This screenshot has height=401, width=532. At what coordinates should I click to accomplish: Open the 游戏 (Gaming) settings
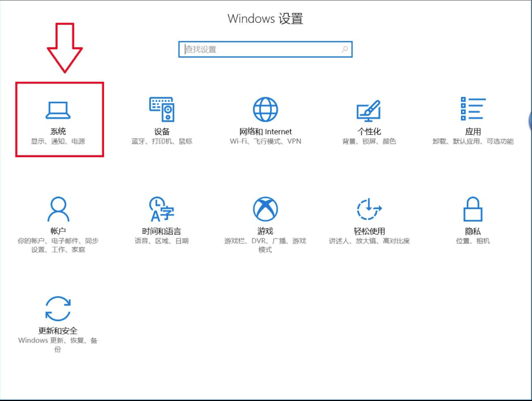[265, 219]
